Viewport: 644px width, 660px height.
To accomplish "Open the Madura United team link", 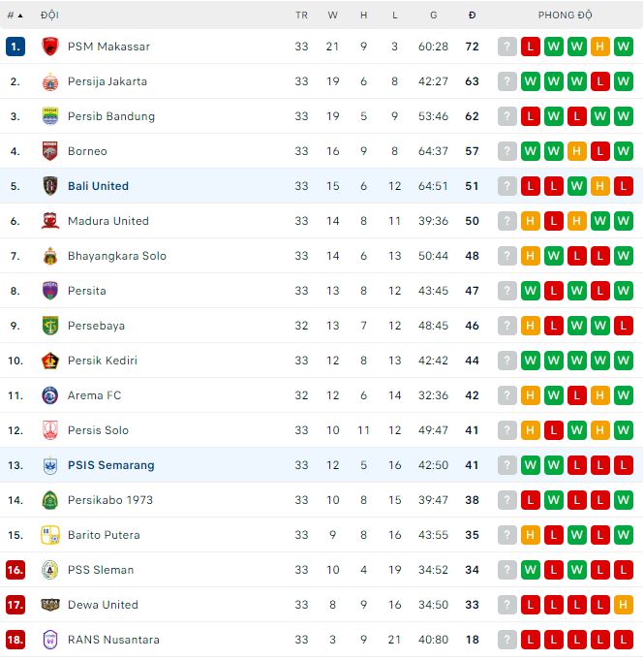I will [x=107, y=221].
